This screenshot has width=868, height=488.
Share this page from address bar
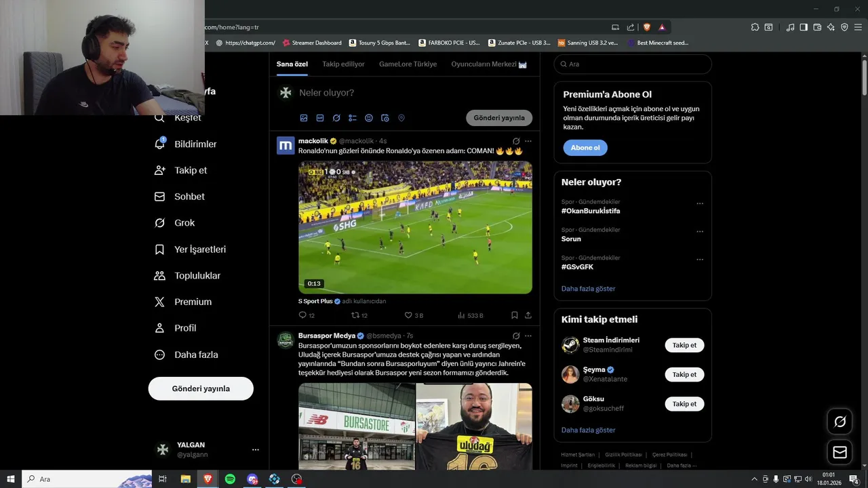coord(631,27)
